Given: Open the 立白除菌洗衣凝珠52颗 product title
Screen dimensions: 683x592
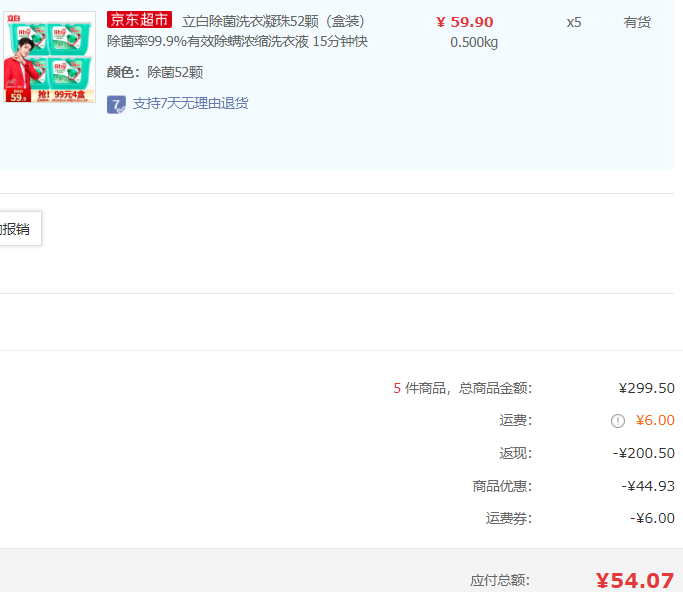Looking at the screenshot, I should pos(274,21).
